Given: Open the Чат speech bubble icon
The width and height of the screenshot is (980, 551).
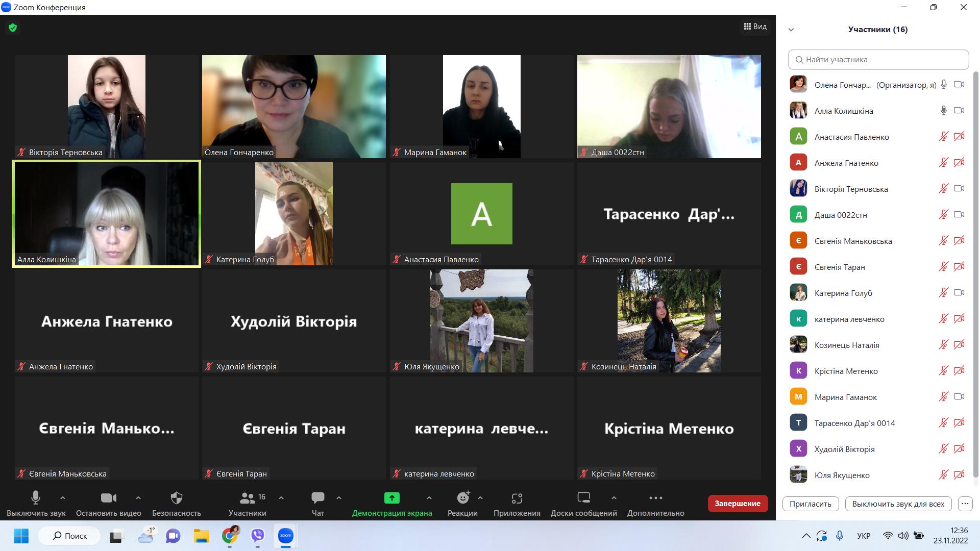Looking at the screenshot, I should click(x=317, y=498).
